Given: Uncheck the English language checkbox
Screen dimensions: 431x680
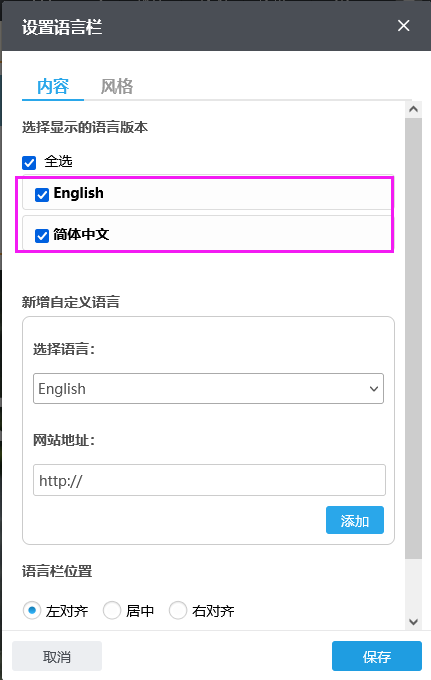Looking at the screenshot, I should (x=42, y=195).
